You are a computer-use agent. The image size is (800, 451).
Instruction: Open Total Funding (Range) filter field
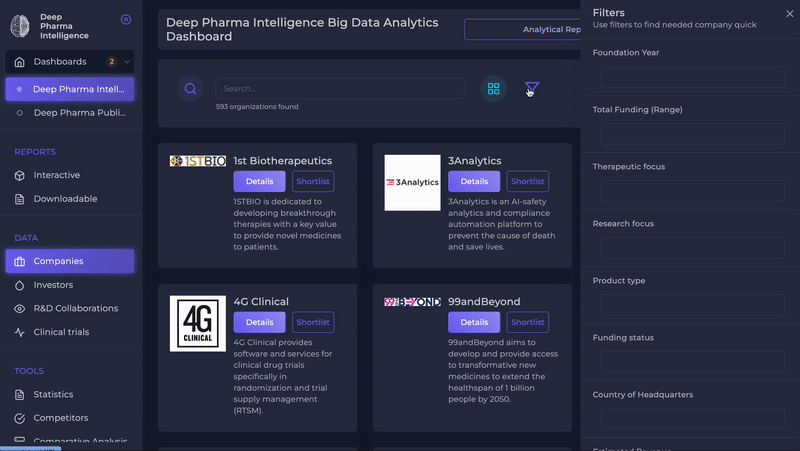coord(692,134)
